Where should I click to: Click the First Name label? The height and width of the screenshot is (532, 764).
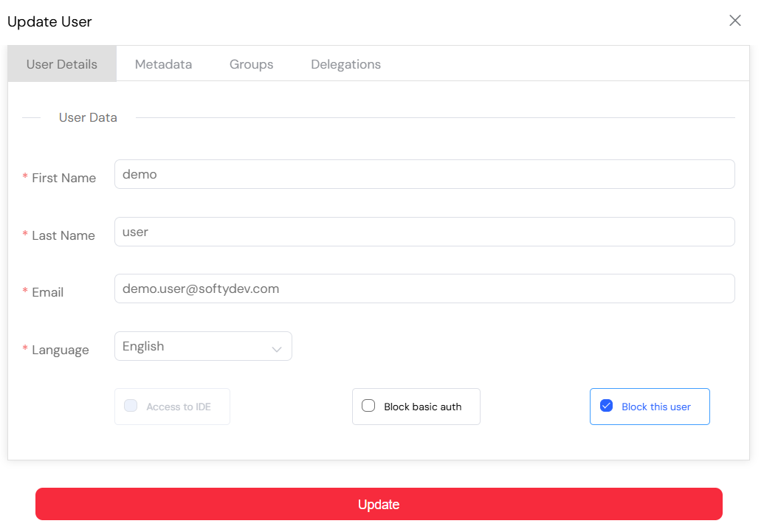pyautogui.click(x=63, y=178)
